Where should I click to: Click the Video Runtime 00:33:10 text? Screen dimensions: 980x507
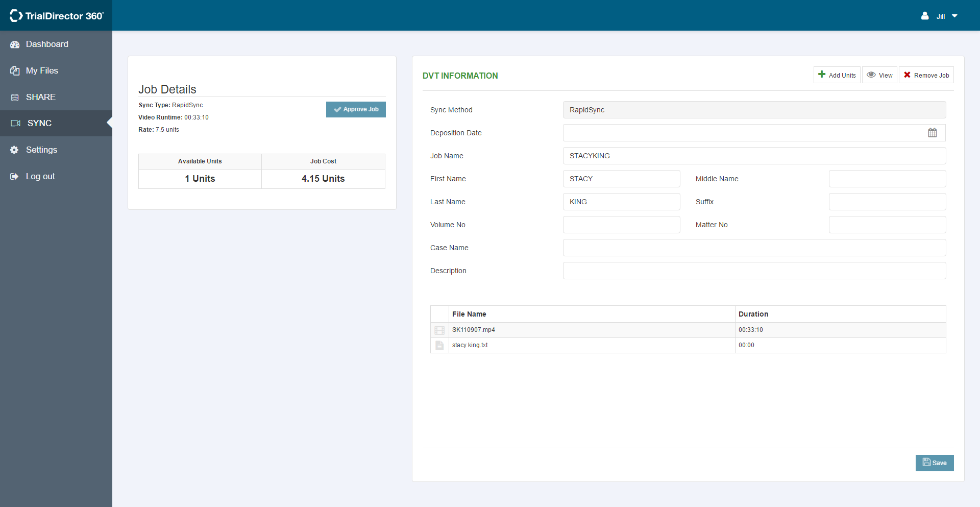click(174, 117)
